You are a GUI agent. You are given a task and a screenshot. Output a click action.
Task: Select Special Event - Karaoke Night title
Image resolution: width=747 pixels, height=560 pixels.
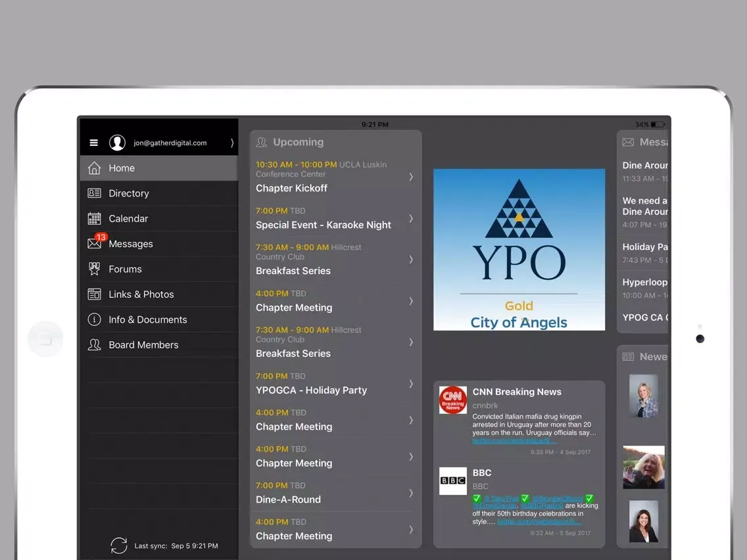(324, 225)
